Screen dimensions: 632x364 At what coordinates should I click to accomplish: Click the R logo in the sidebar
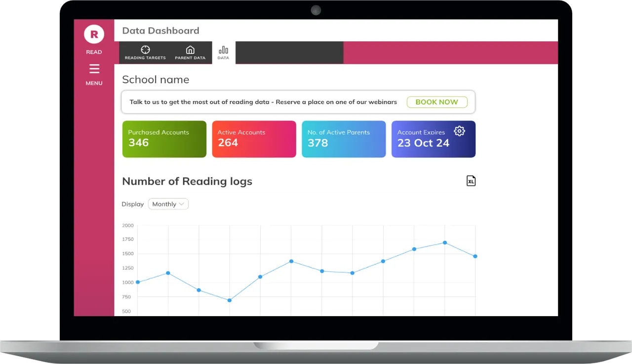click(x=94, y=34)
